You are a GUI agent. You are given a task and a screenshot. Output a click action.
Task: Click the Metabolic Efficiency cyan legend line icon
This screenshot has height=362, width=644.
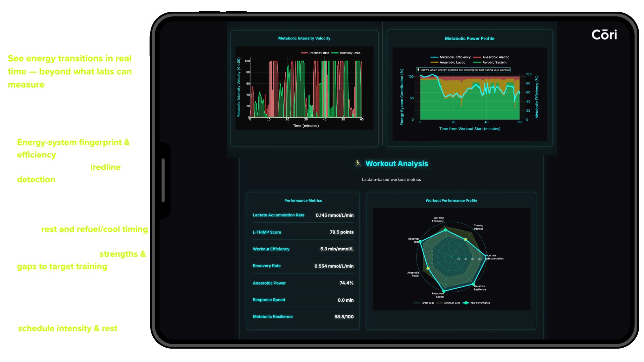[434, 57]
